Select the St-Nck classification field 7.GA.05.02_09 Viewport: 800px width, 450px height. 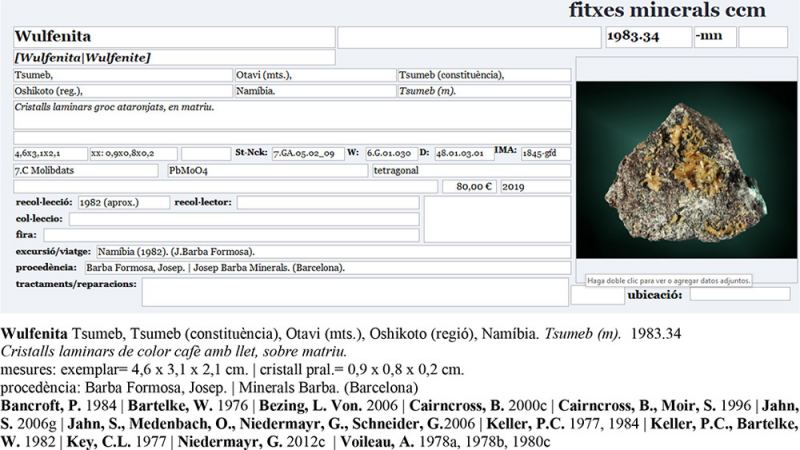pyautogui.click(x=308, y=153)
